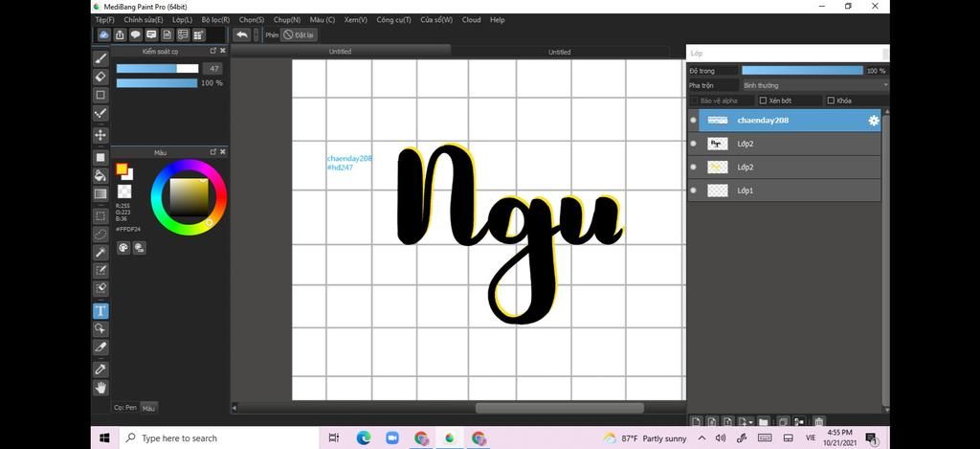Select the Select Pen tool
Viewport: 980px width, 449px height.
(x=100, y=270)
